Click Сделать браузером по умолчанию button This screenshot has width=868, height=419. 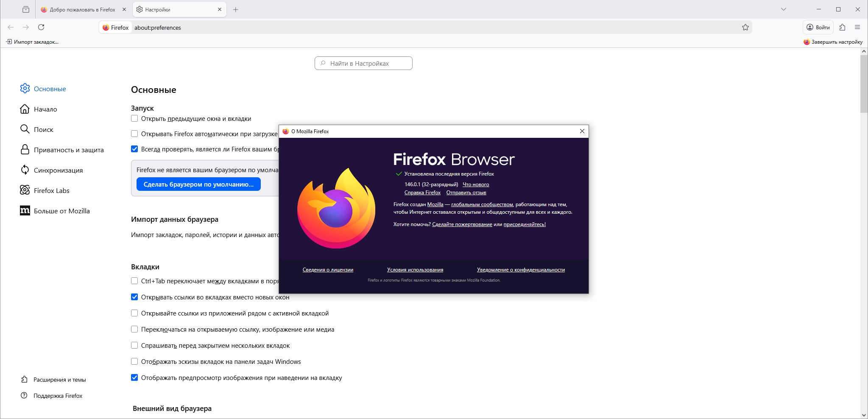pyautogui.click(x=198, y=184)
